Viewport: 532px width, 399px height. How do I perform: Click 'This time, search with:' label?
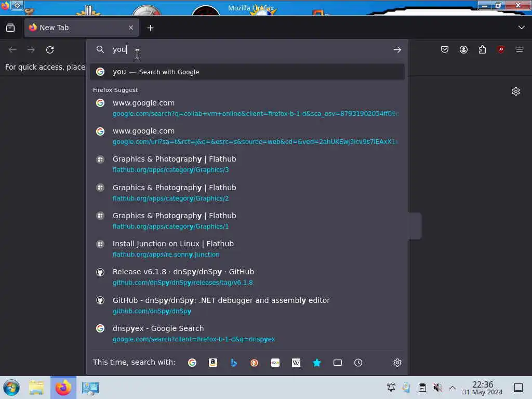[134, 362]
